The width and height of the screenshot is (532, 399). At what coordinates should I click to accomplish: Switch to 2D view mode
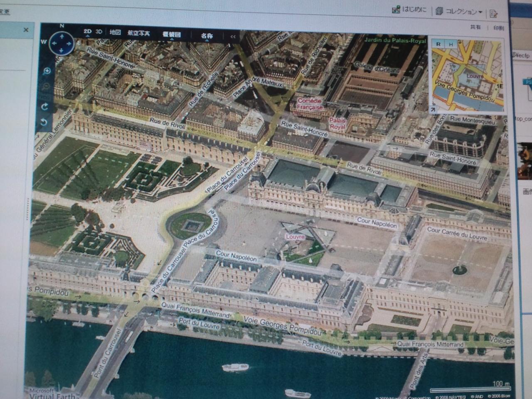[87, 32]
